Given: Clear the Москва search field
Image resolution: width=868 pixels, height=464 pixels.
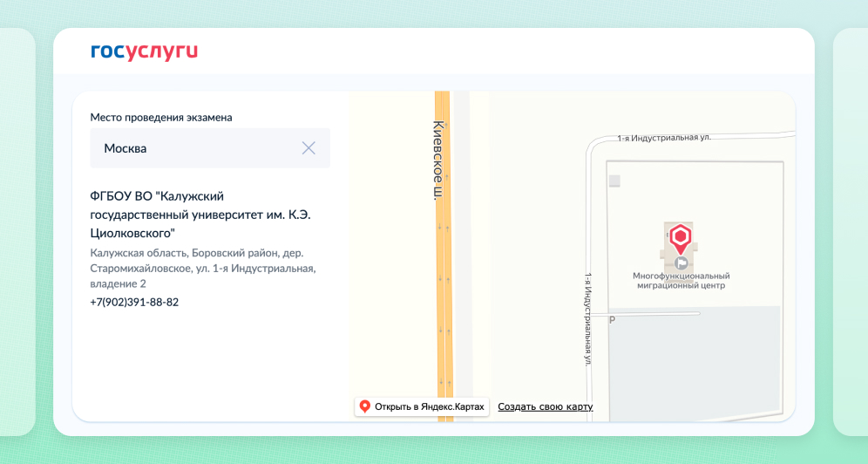Looking at the screenshot, I should pos(309,148).
